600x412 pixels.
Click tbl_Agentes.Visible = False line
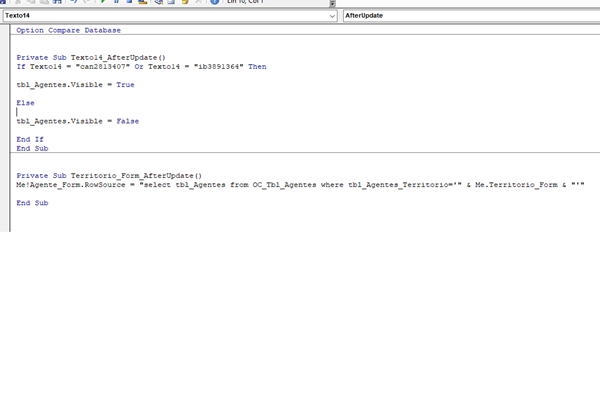[78, 121]
